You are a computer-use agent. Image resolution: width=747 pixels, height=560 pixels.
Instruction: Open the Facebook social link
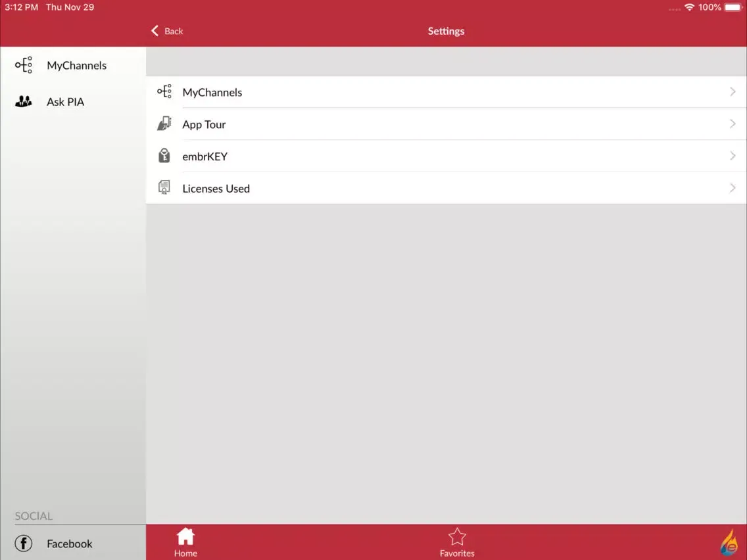coord(69,544)
